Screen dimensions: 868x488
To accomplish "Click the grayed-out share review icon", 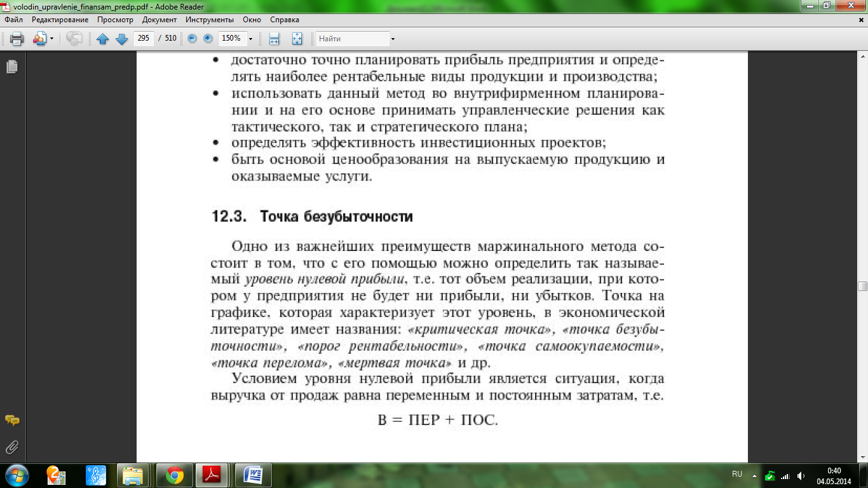I will pyautogui.click(x=74, y=39).
